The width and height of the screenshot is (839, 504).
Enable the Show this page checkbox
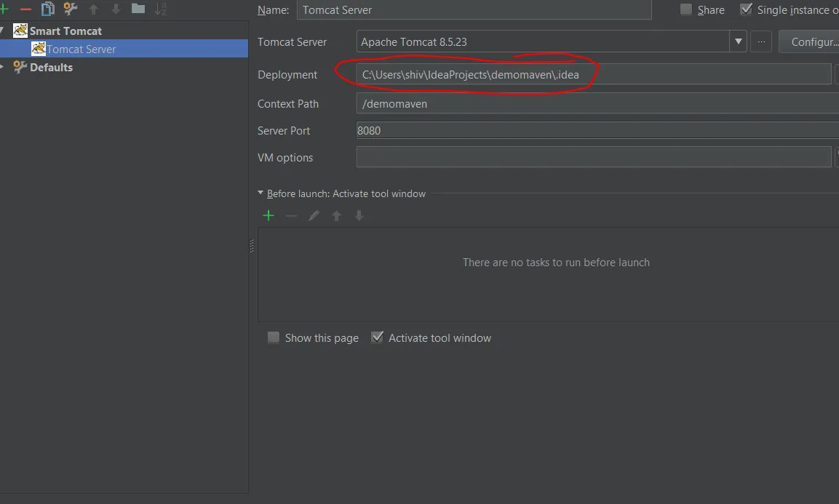tap(274, 337)
